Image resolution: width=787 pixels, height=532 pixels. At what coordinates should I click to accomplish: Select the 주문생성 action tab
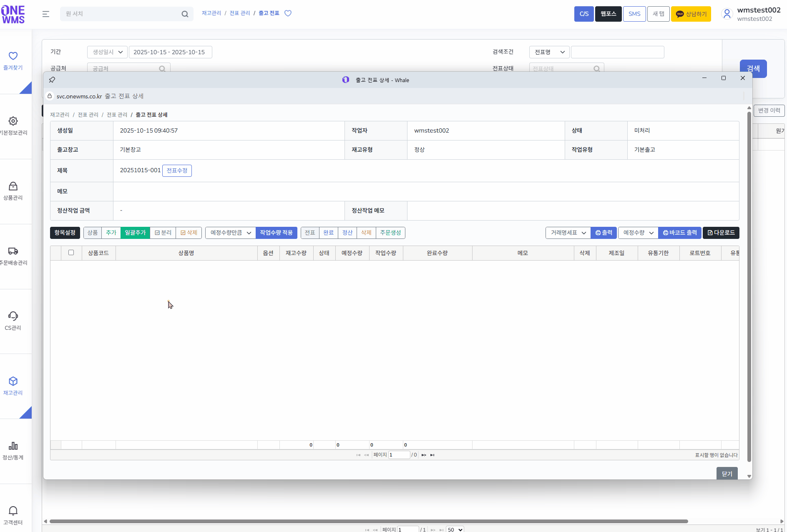tap(390, 233)
